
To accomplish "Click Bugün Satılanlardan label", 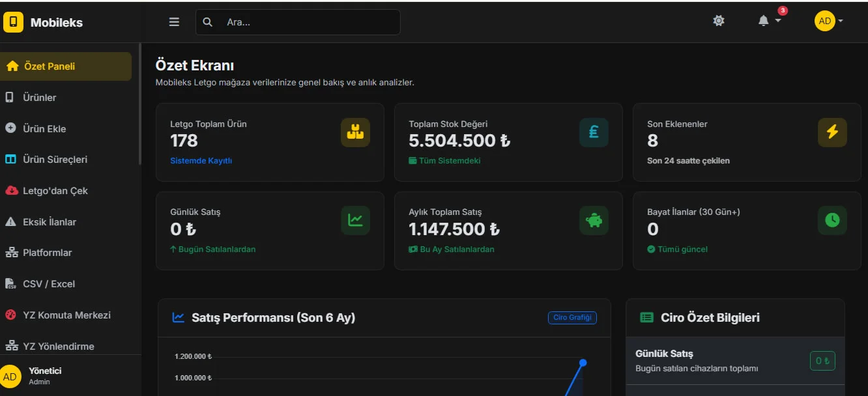I will coord(217,249).
